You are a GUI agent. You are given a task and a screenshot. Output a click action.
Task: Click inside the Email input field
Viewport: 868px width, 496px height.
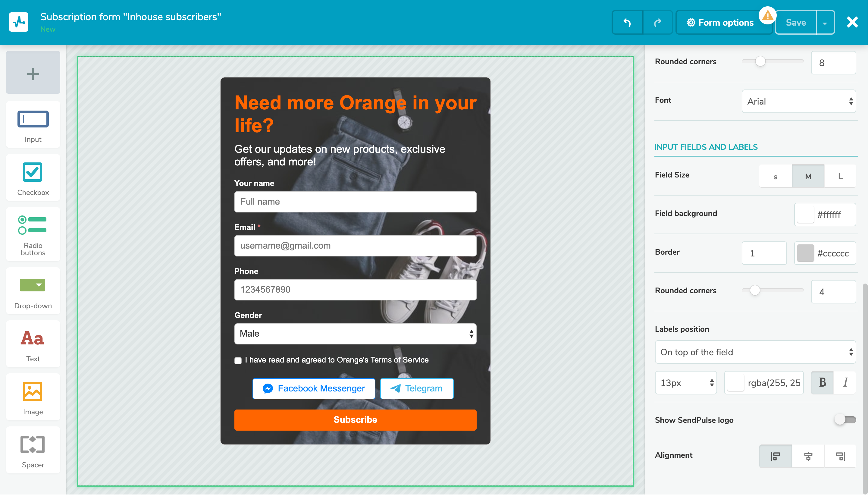pyautogui.click(x=355, y=246)
